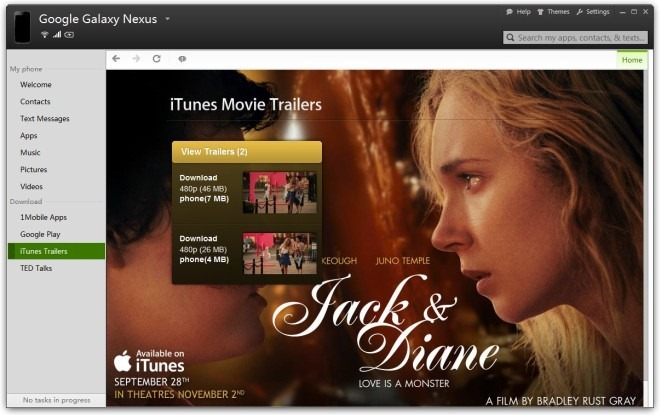
Task: Click the second trailer thumbnail
Action: (x=280, y=253)
